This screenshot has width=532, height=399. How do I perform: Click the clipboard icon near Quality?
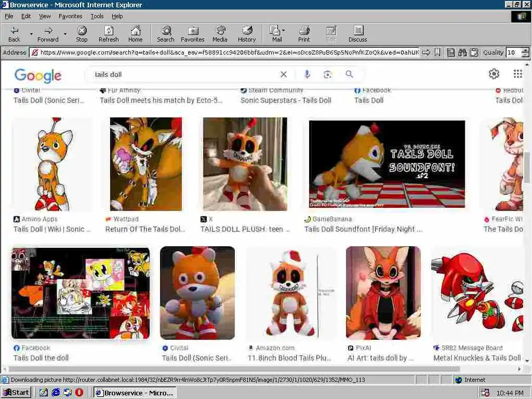474,52
